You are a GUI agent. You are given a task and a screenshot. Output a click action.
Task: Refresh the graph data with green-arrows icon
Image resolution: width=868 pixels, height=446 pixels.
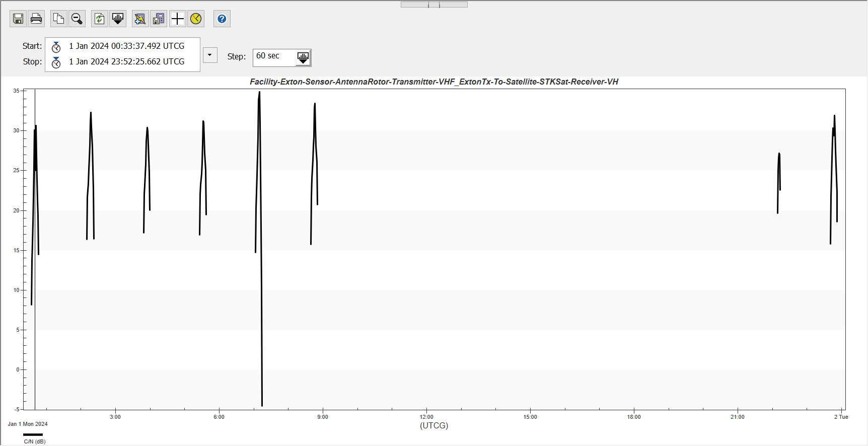coord(100,19)
